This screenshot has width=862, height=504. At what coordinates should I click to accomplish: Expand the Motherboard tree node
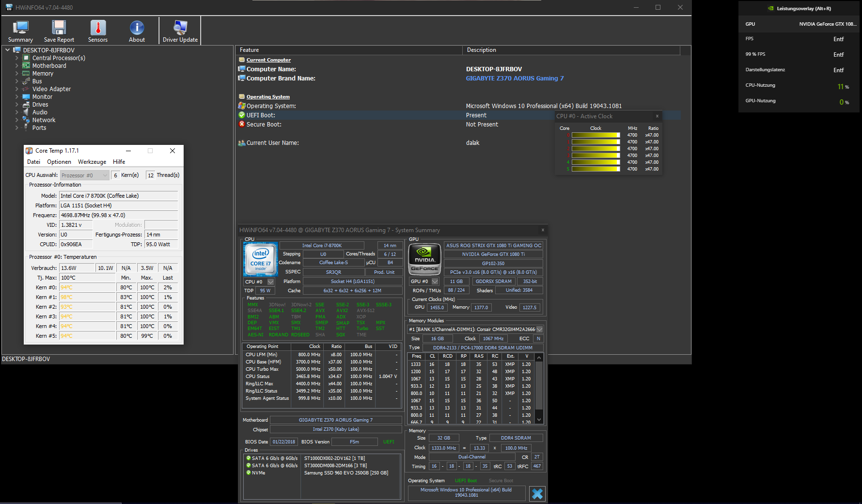click(17, 66)
